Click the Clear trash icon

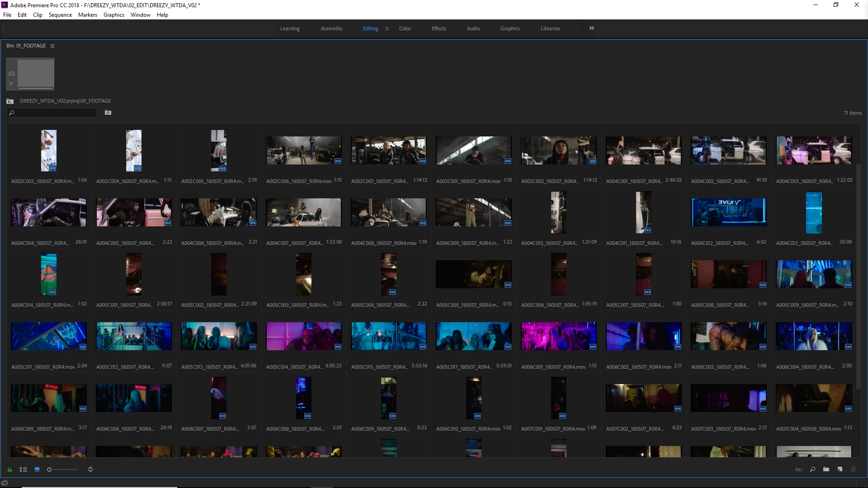854,469
